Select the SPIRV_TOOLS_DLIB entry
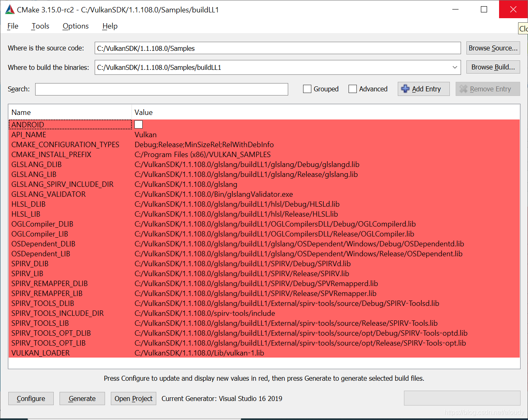Image resolution: width=528 pixels, height=420 pixels. click(x=43, y=303)
